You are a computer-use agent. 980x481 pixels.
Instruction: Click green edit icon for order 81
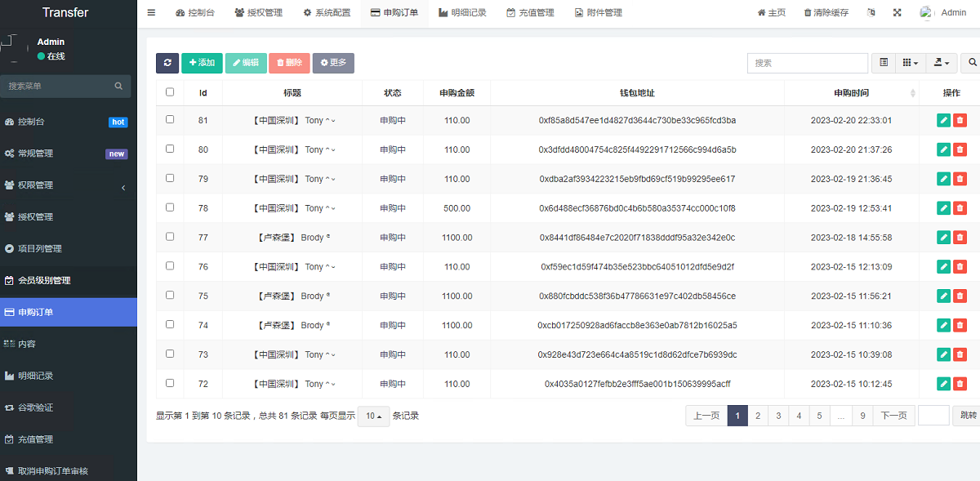[x=944, y=120]
